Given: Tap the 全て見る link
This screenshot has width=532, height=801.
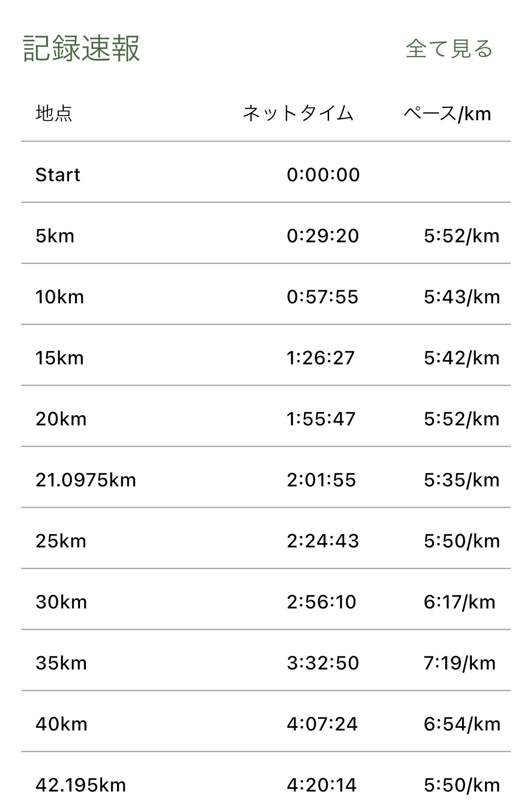Looking at the screenshot, I should pos(448,49).
